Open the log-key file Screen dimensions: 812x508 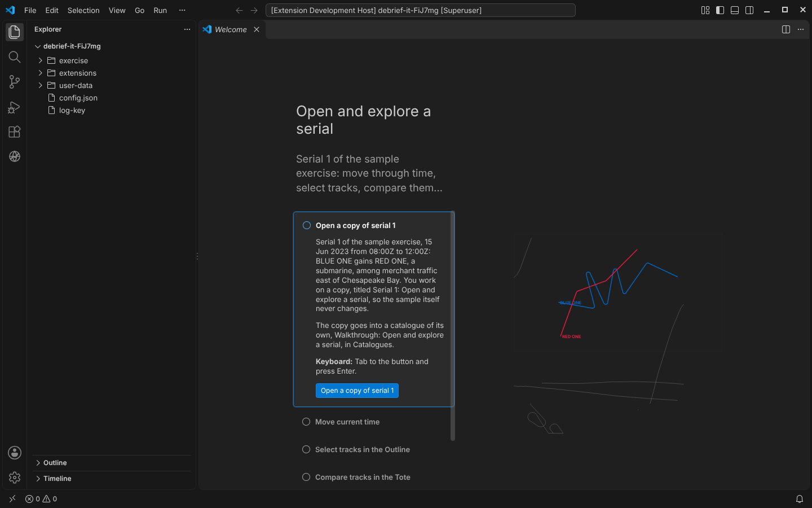tap(112, 110)
